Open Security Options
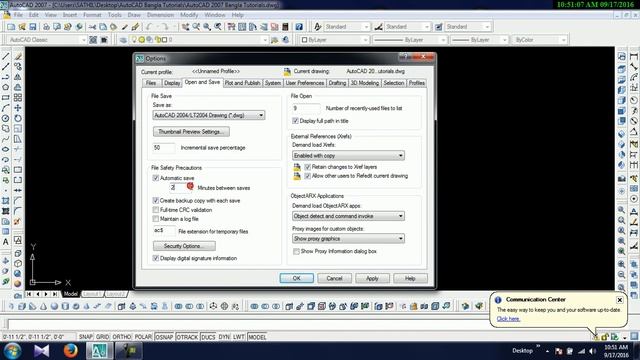640x360 pixels. (184, 246)
